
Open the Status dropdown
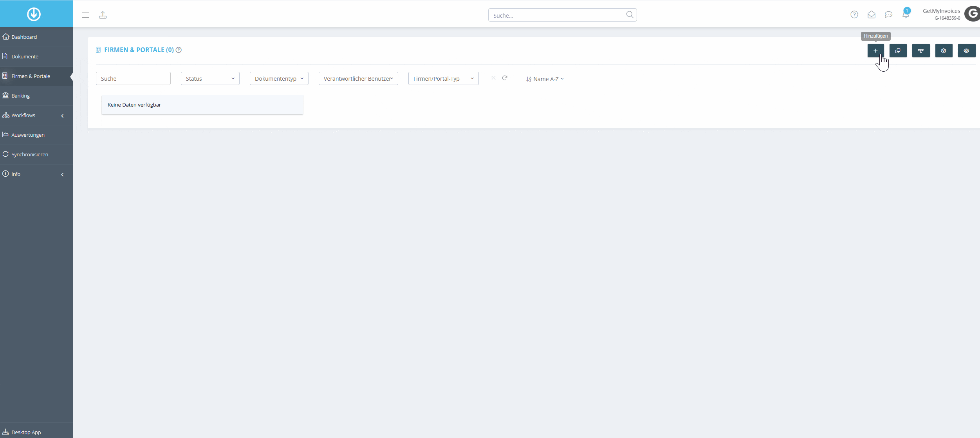click(x=210, y=78)
